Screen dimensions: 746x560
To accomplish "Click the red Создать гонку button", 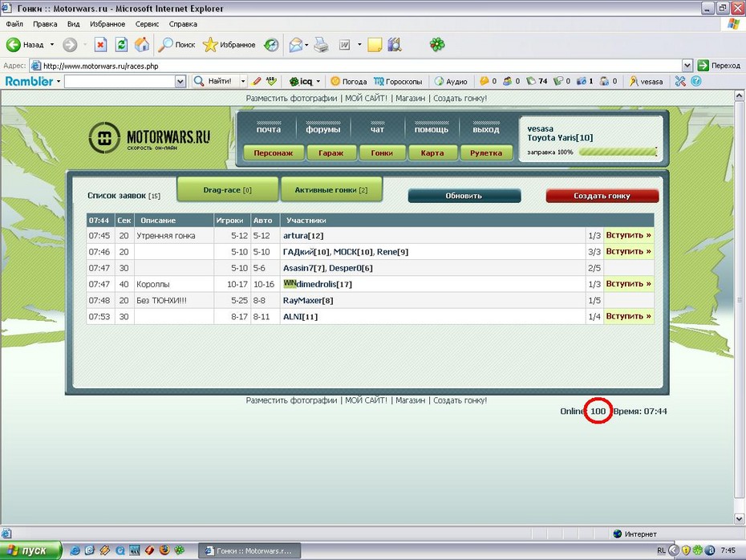I will coord(602,196).
